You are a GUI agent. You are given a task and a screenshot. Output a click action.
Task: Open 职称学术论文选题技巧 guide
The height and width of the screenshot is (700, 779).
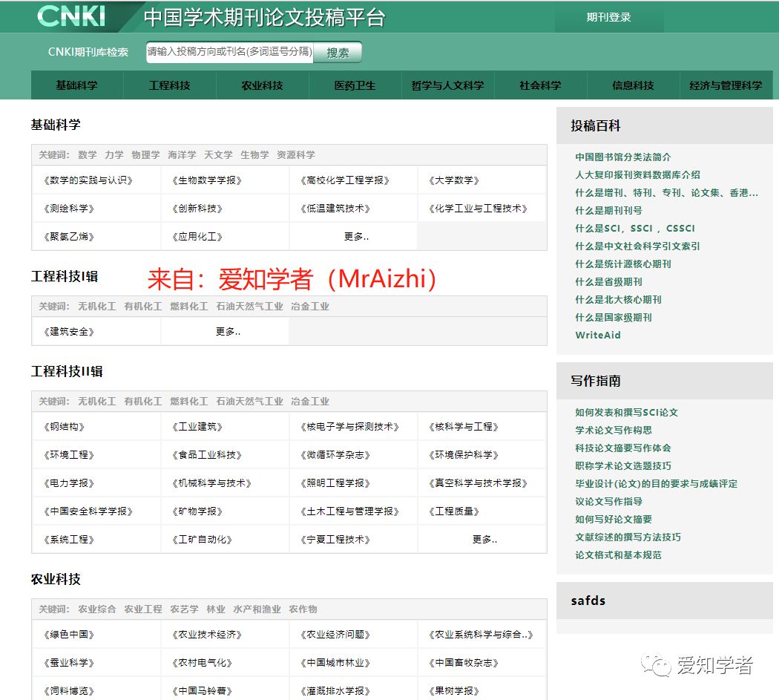[x=623, y=466]
